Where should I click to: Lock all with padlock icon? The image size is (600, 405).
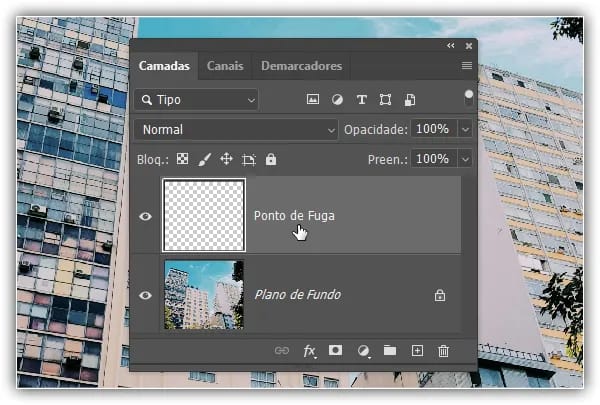[x=271, y=159]
